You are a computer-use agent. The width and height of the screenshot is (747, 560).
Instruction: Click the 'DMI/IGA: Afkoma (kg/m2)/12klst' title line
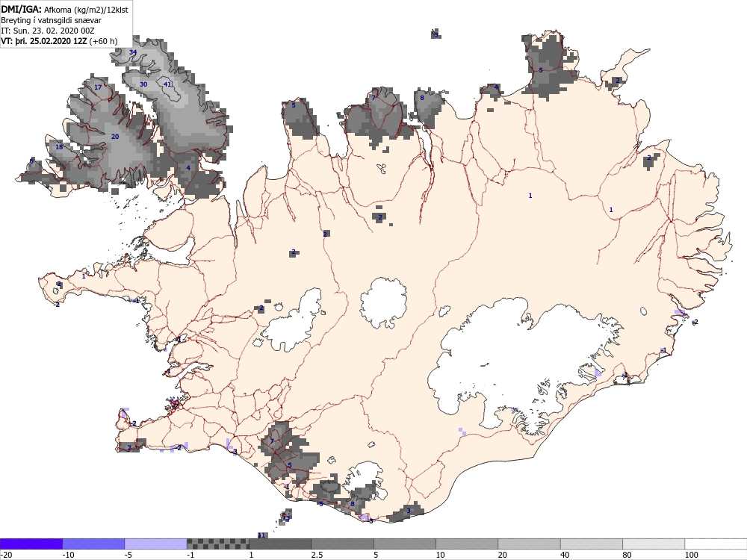tap(64, 9)
